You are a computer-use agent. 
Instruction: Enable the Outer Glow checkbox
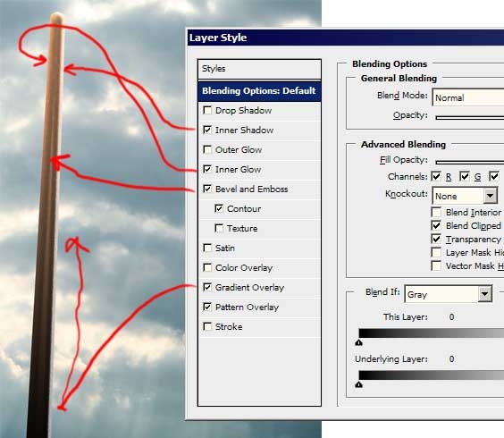click(x=207, y=150)
